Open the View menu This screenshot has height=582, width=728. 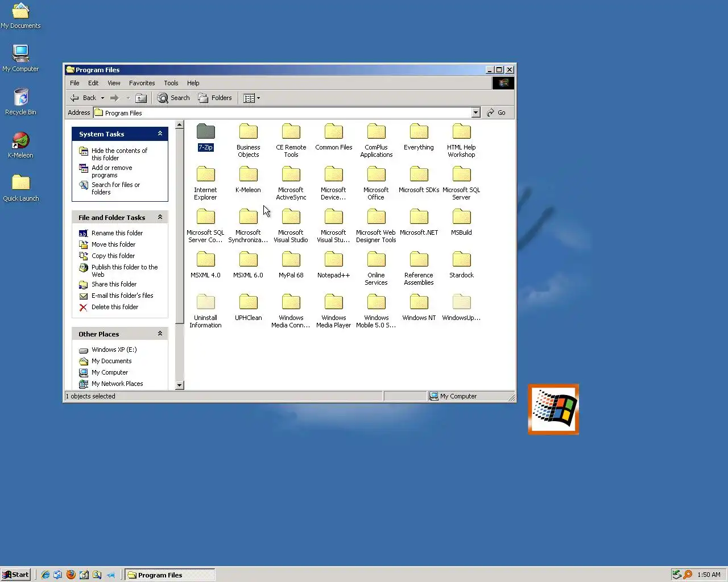(114, 83)
